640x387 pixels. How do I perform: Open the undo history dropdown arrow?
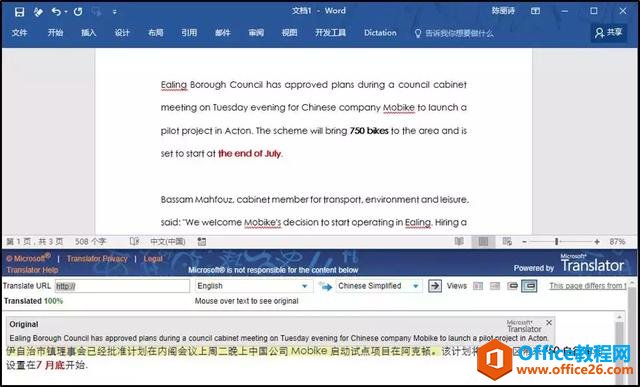[66, 12]
